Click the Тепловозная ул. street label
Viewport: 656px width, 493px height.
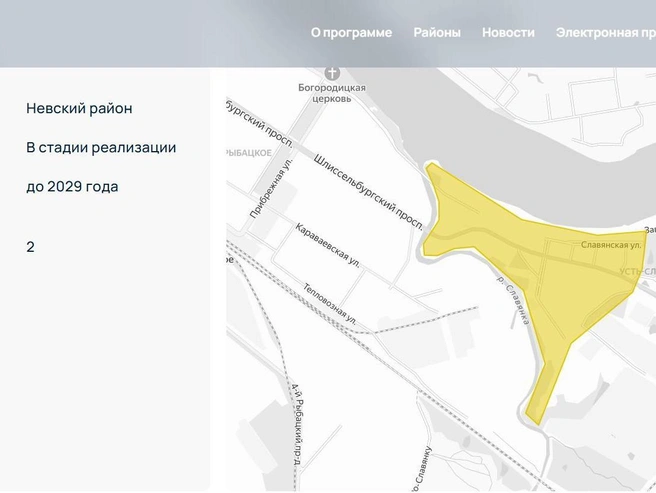[x=330, y=304]
